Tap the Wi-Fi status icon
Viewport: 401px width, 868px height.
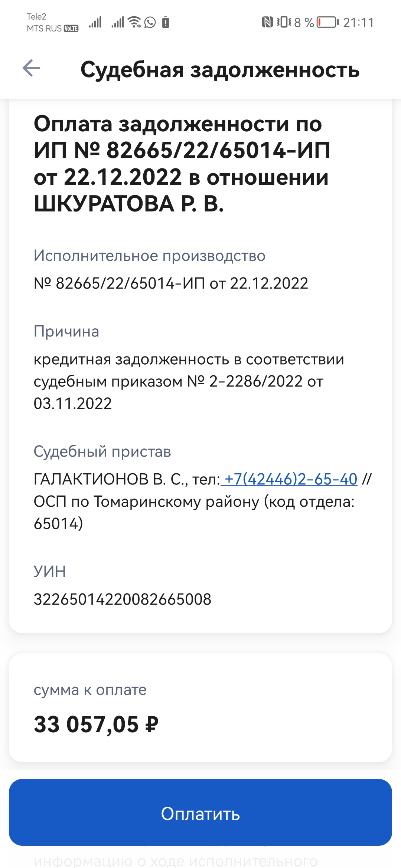coord(134,22)
